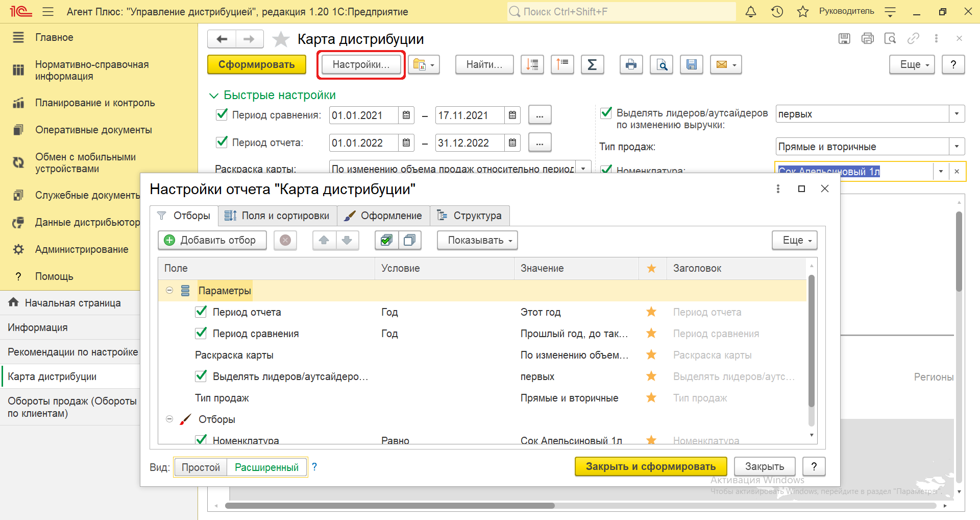Go back with the left arrow button
The width and height of the screenshot is (980, 520).
pyautogui.click(x=222, y=39)
